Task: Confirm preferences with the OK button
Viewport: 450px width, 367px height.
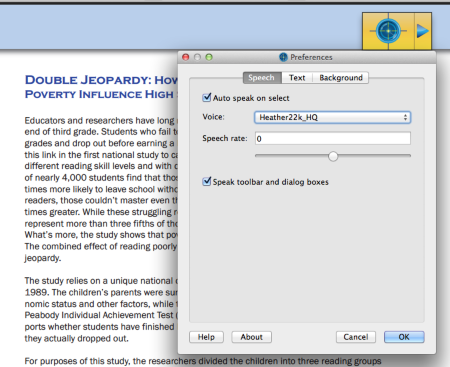Action: pyautogui.click(x=404, y=337)
